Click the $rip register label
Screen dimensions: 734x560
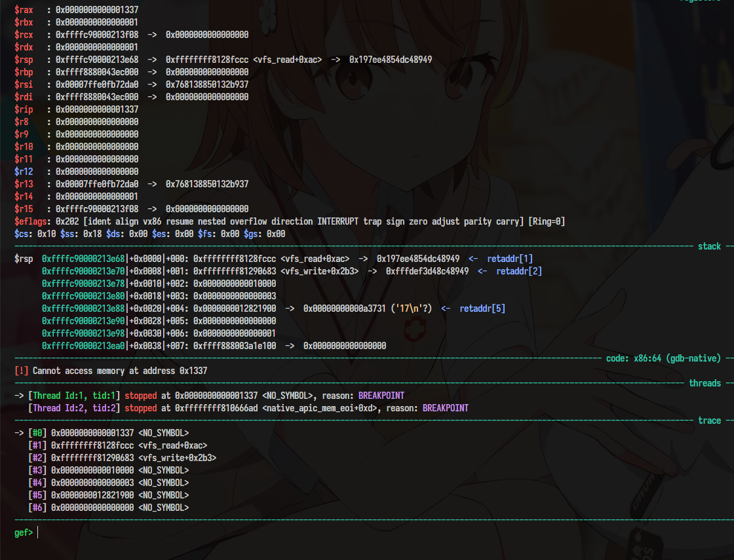(x=24, y=109)
